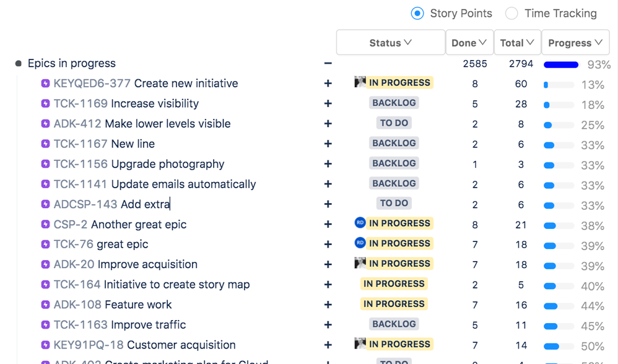Click the 2794 total for Epics in progress
618x364 pixels.
coord(521,64)
